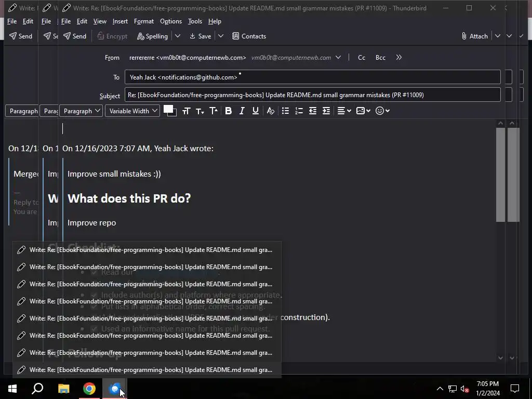Expand the Attach dropdown arrow
The width and height of the screenshot is (532, 399).
click(x=498, y=36)
